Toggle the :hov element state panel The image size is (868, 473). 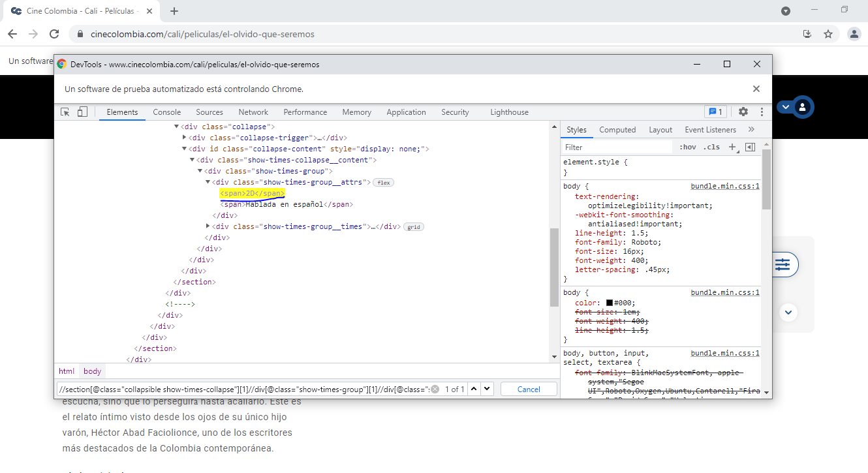click(687, 147)
